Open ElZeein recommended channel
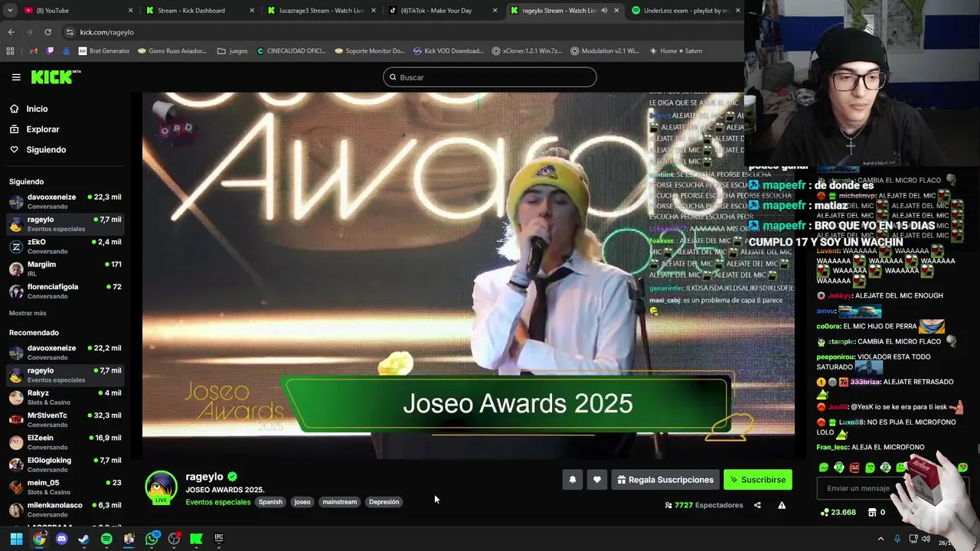The height and width of the screenshot is (551, 980). [65, 442]
